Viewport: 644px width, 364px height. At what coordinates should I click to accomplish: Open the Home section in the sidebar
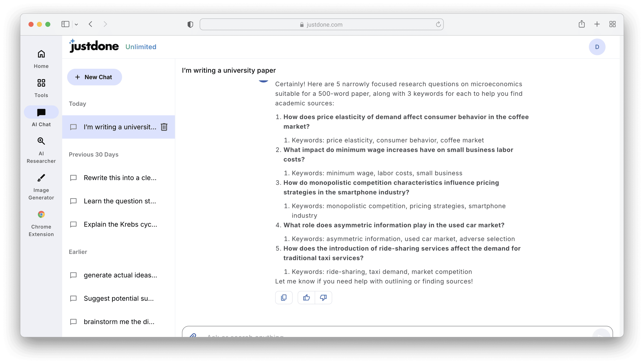pyautogui.click(x=41, y=59)
